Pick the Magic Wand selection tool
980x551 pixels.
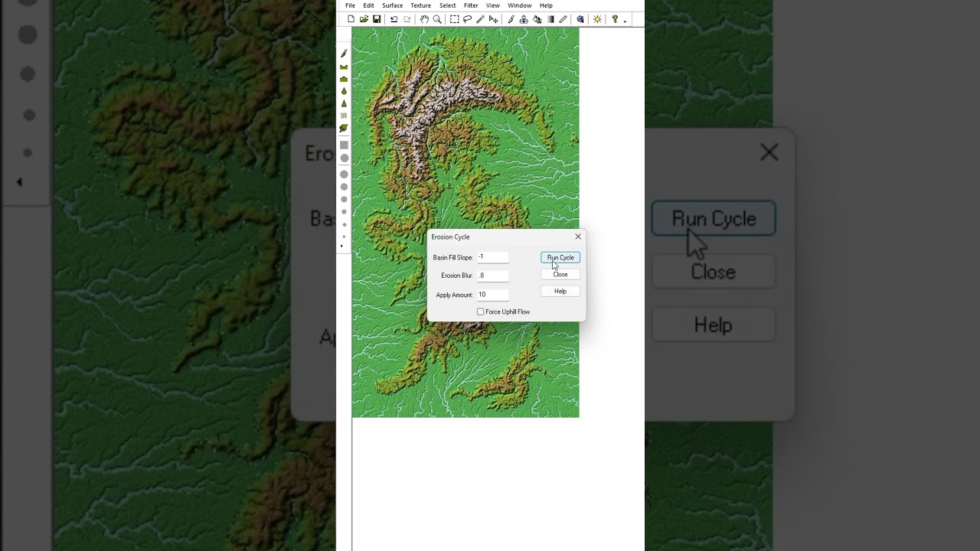pyautogui.click(x=480, y=19)
